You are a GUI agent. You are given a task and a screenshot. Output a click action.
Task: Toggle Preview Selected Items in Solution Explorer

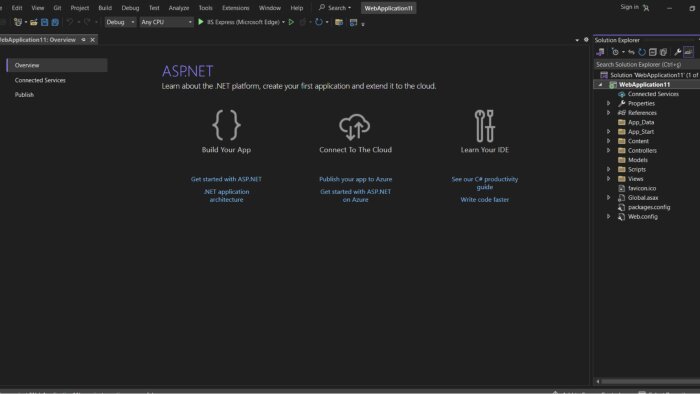[689, 52]
